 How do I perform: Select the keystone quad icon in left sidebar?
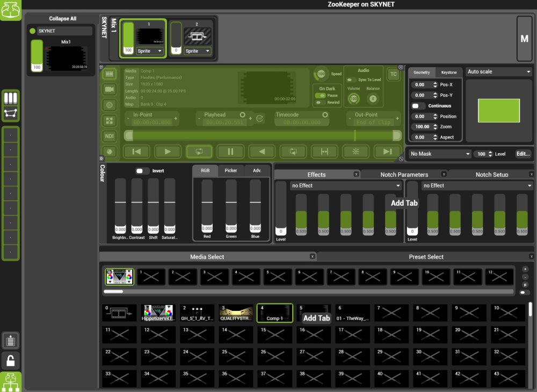coord(11,113)
